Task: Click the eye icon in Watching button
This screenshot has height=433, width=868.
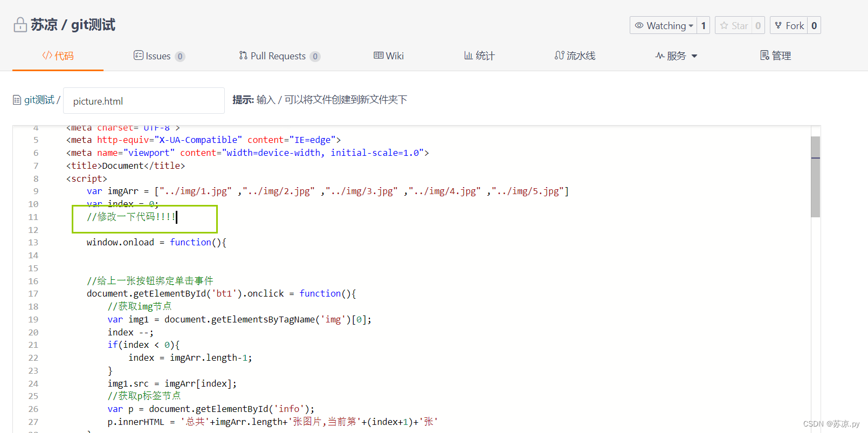Action: point(639,25)
